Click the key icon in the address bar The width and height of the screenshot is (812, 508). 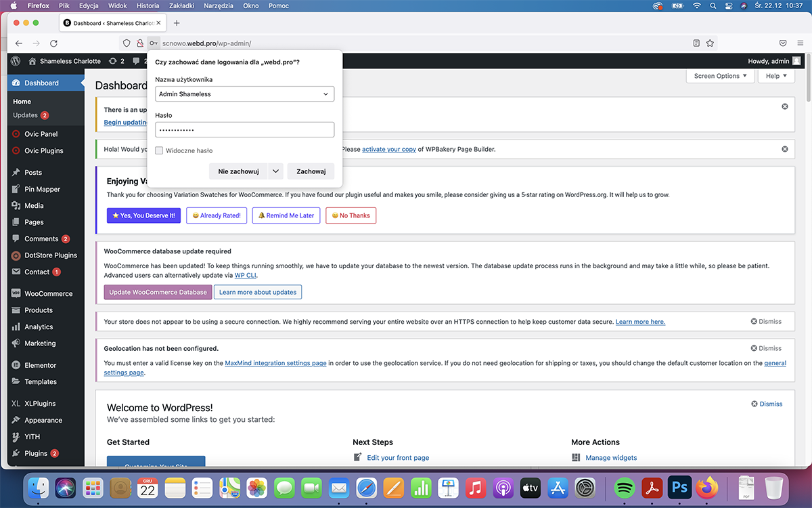[x=154, y=43]
